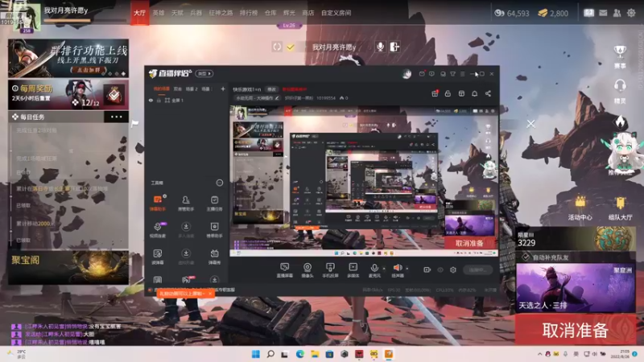This screenshot has width=644, height=362.
Task: Click the 赛事 trophy icon in game
Action: pos(620,56)
